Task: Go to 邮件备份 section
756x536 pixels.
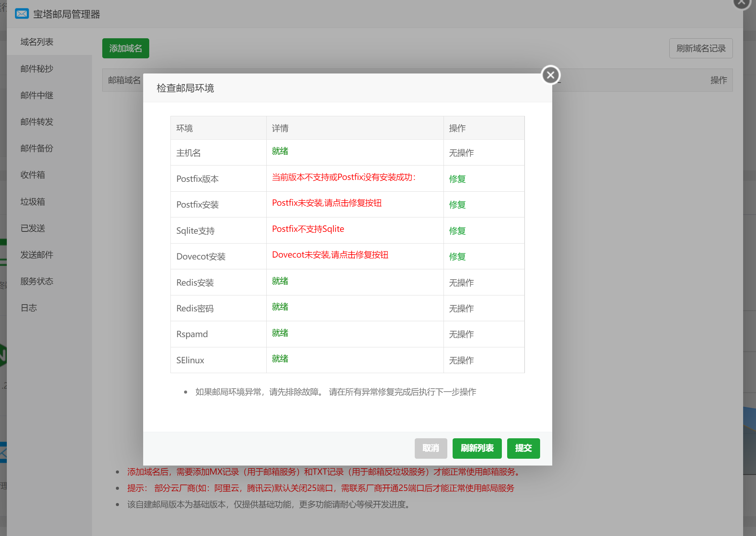Action: click(x=37, y=148)
